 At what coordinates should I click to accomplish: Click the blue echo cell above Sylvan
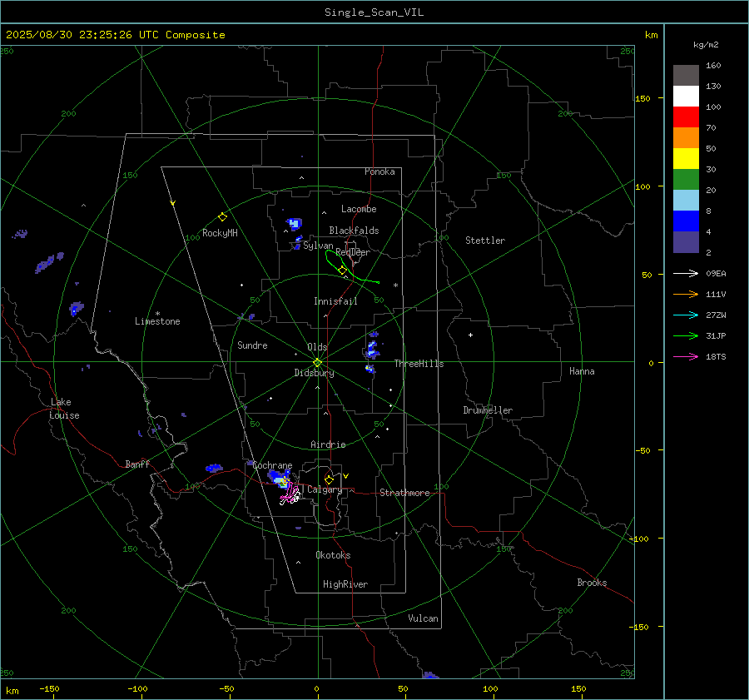tap(295, 224)
